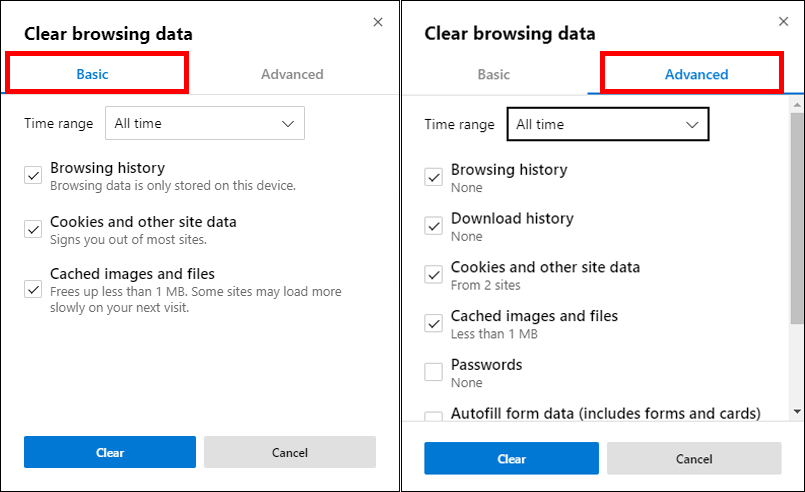Select Basic tab in left dialog
805x492 pixels.
(x=92, y=74)
